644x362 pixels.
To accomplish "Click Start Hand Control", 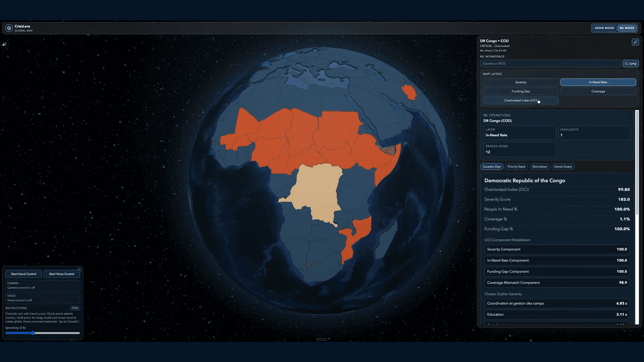I will [x=24, y=274].
